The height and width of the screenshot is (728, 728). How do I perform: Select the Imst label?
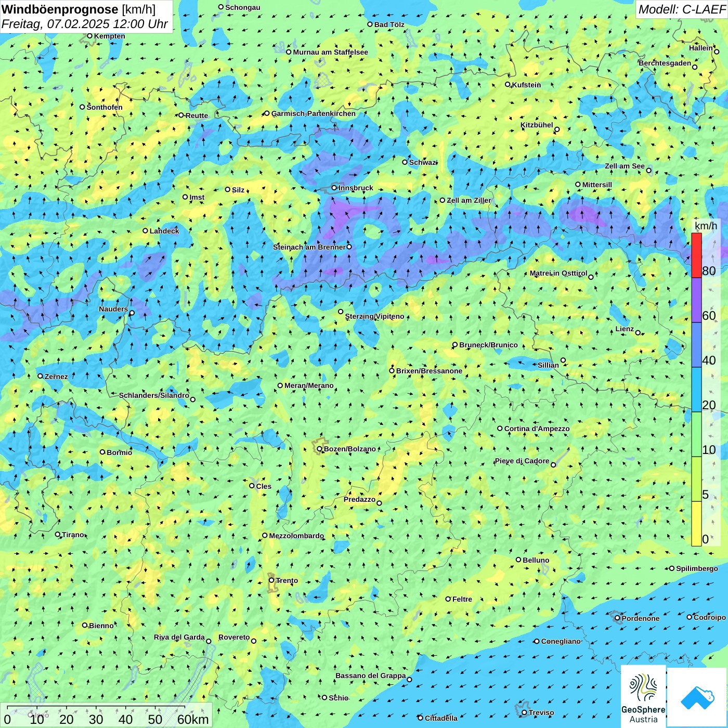[x=197, y=197]
